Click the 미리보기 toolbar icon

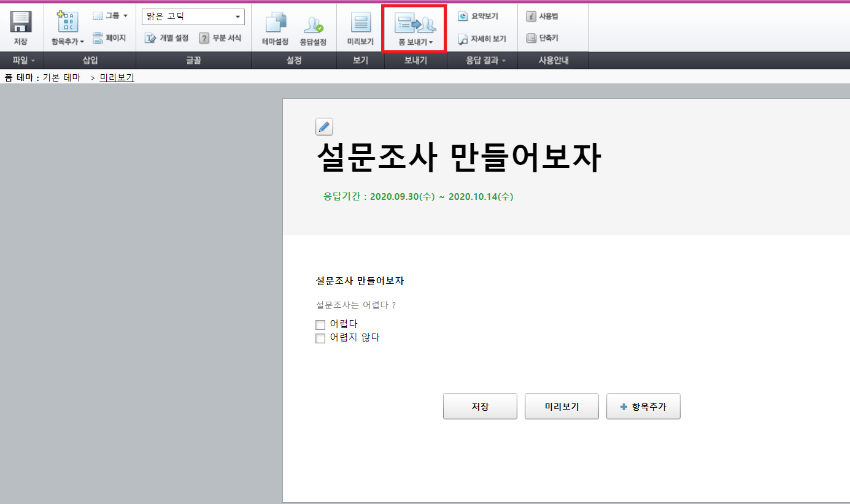[x=360, y=29]
